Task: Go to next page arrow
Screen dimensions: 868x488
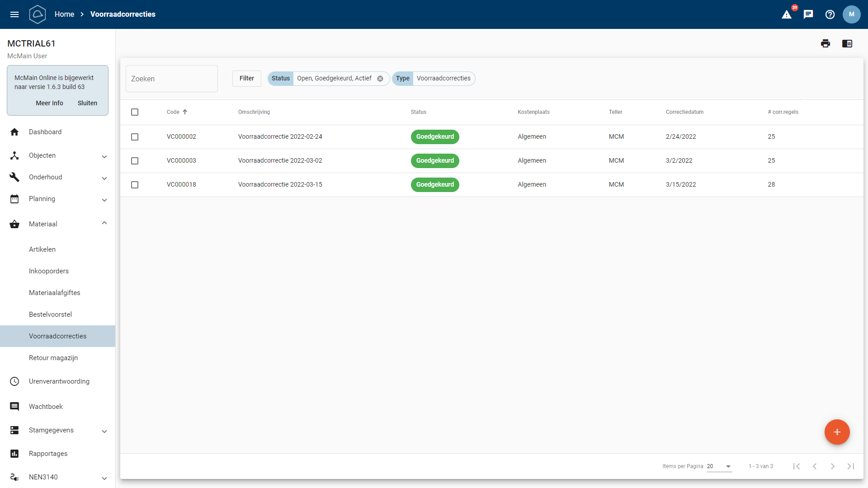Action: 832,466
